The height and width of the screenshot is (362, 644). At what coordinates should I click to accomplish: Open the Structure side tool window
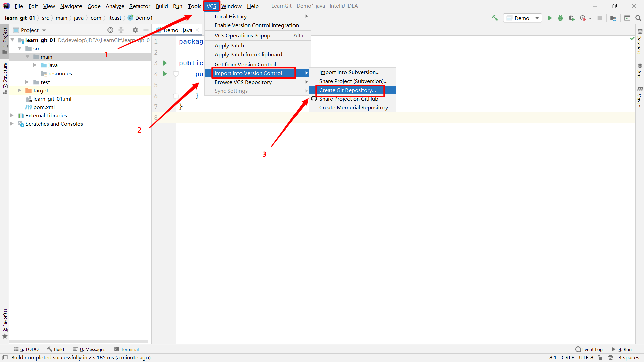pyautogui.click(x=5, y=79)
